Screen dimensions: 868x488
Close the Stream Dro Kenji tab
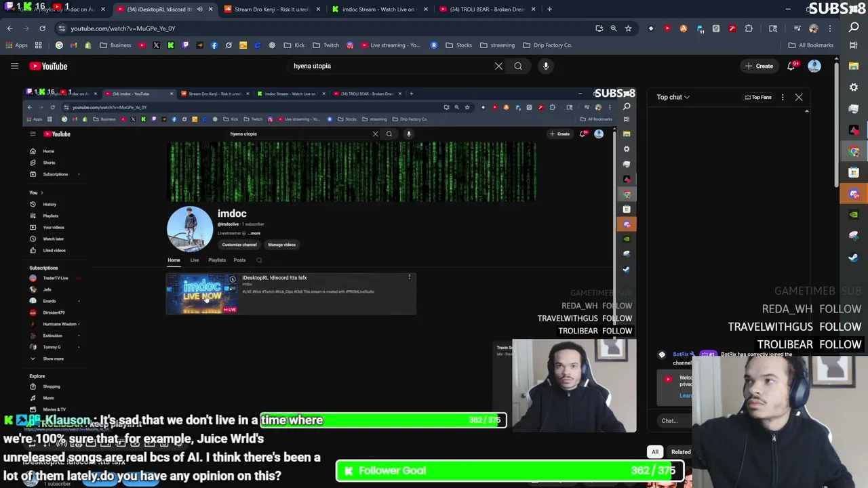point(319,9)
